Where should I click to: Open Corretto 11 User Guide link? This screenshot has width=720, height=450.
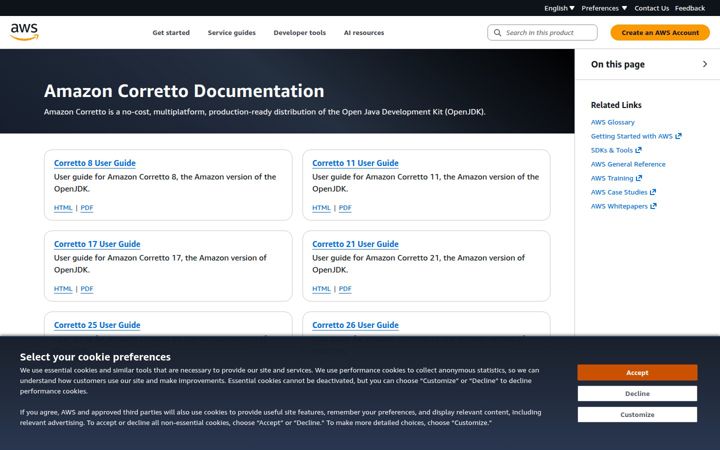355,163
